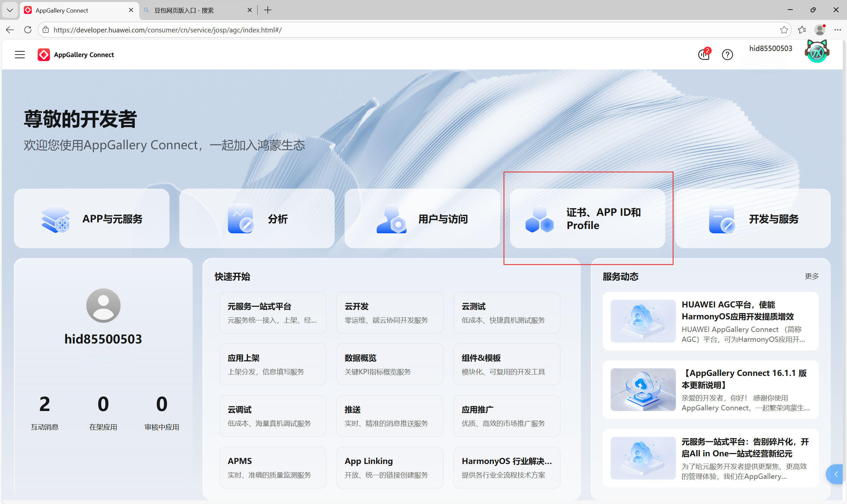Viewport: 847px width, 504px height.
Task: Click the cat avatar profile picture
Action: click(817, 52)
